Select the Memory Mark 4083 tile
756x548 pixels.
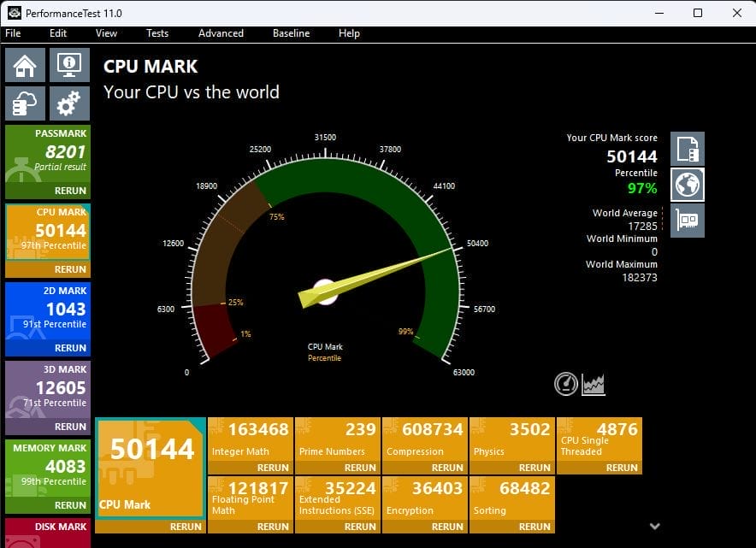pos(48,468)
